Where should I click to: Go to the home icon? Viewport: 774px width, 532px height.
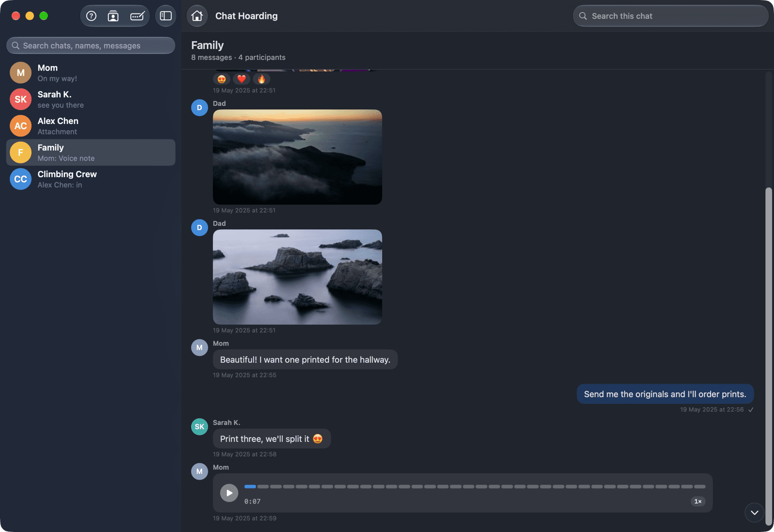coord(197,16)
